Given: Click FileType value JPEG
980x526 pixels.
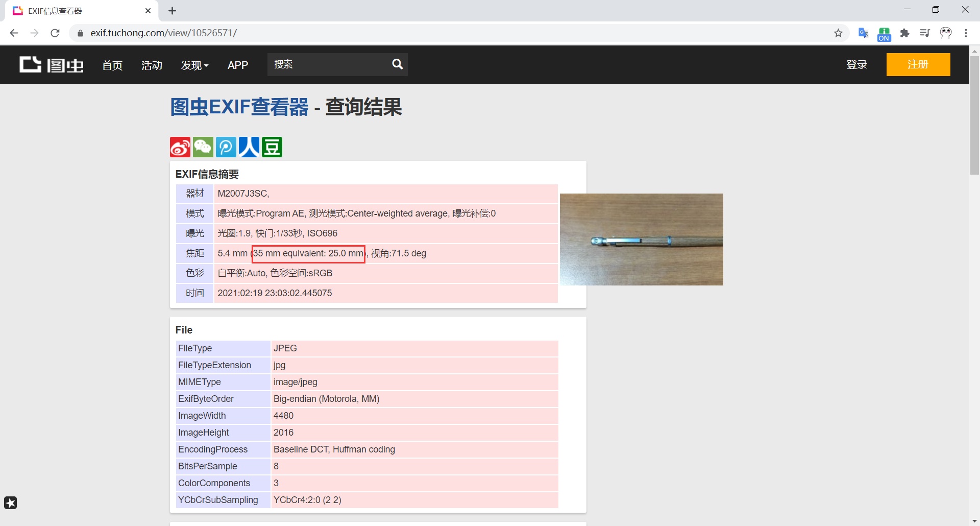Looking at the screenshot, I should coord(285,348).
